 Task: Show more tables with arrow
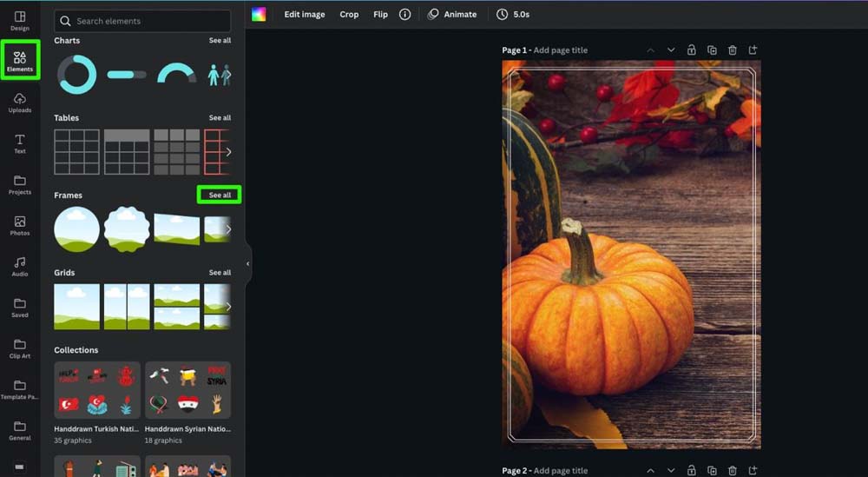pos(228,152)
